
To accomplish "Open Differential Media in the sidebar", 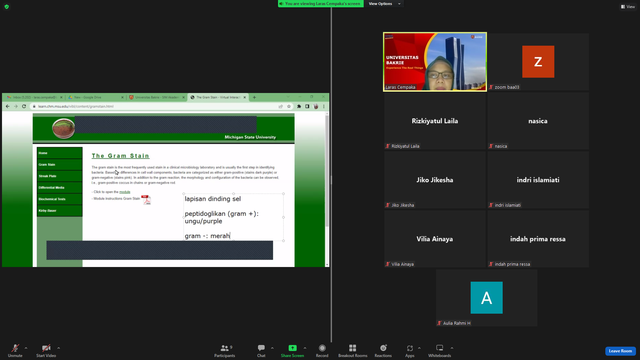I will [x=60, y=187].
